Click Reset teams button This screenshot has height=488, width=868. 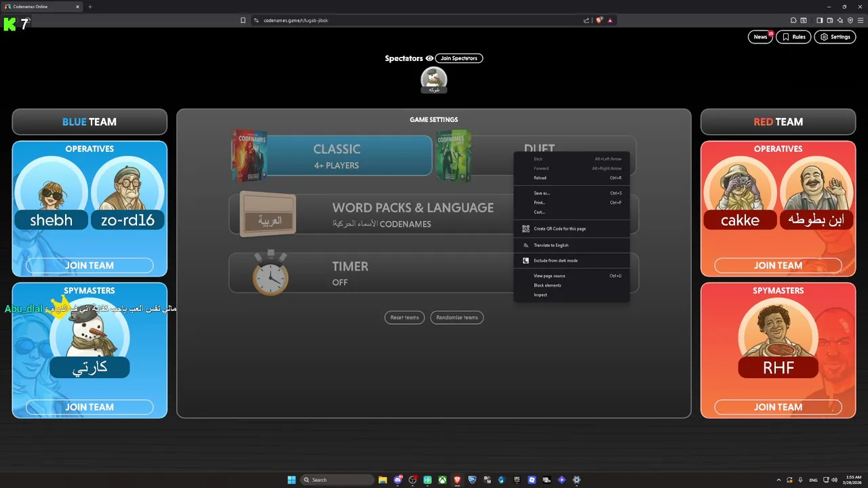pyautogui.click(x=405, y=317)
